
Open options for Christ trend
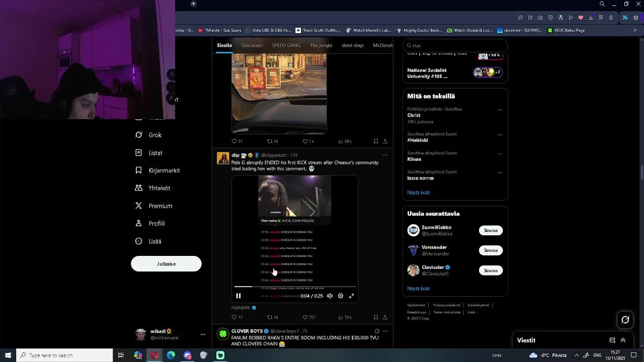click(x=500, y=110)
